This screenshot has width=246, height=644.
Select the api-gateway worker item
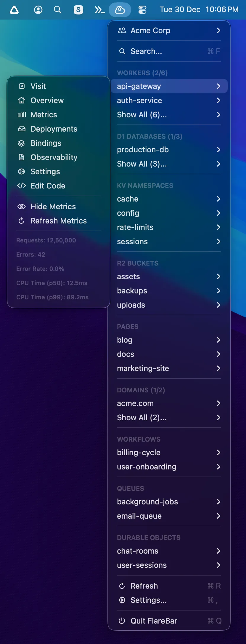click(x=169, y=86)
